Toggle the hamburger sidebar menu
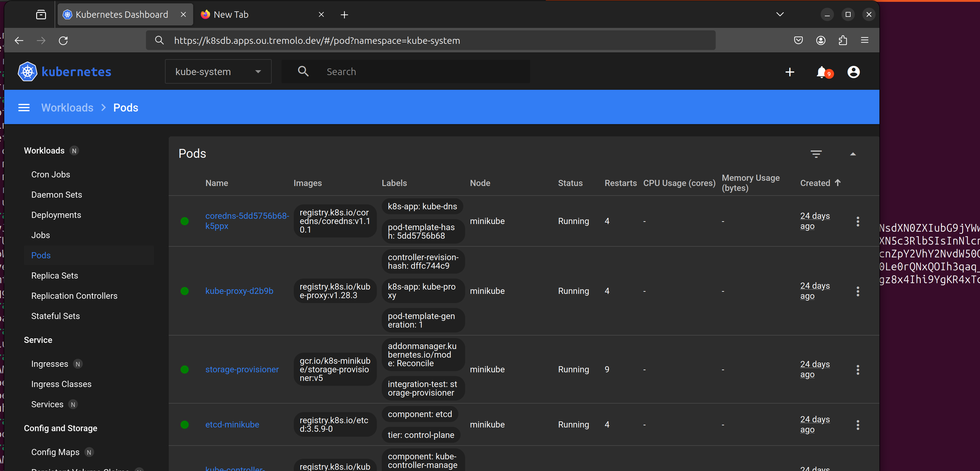 (24, 108)
